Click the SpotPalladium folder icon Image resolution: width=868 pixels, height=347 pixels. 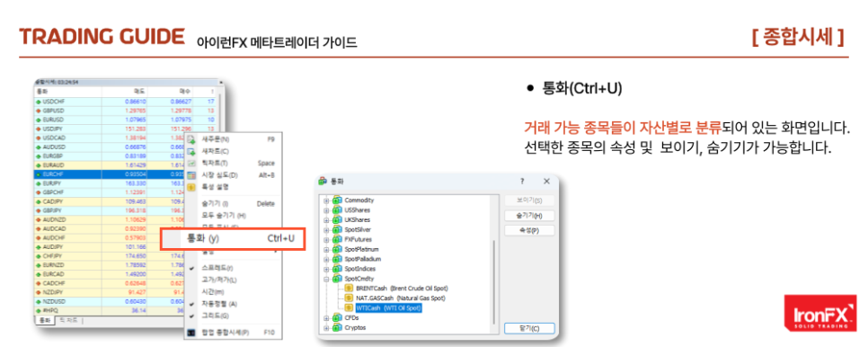(x=337, y=258)
